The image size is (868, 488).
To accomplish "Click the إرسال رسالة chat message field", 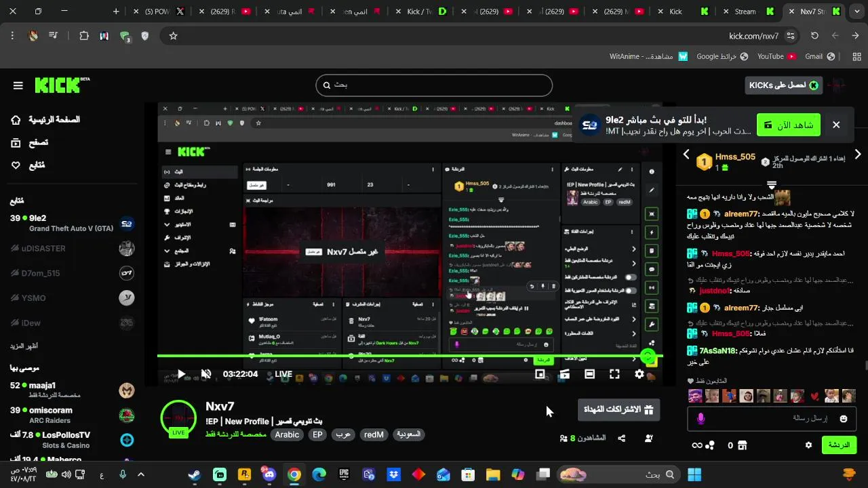I will [x=772, y=418].
